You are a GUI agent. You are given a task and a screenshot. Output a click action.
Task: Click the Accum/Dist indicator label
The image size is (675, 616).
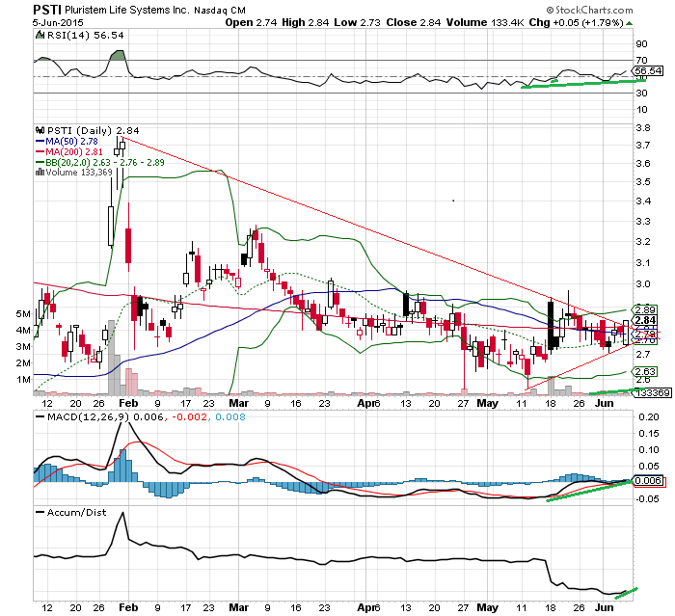[76, 512]
